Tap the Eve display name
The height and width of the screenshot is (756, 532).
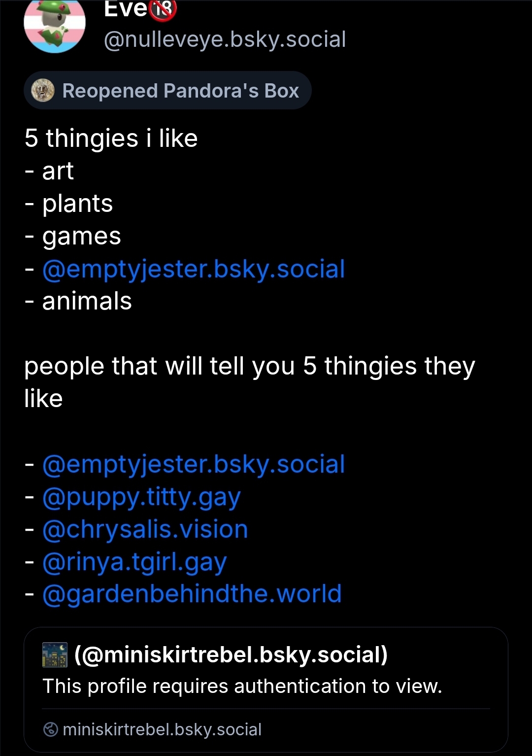tap(126, 9)
